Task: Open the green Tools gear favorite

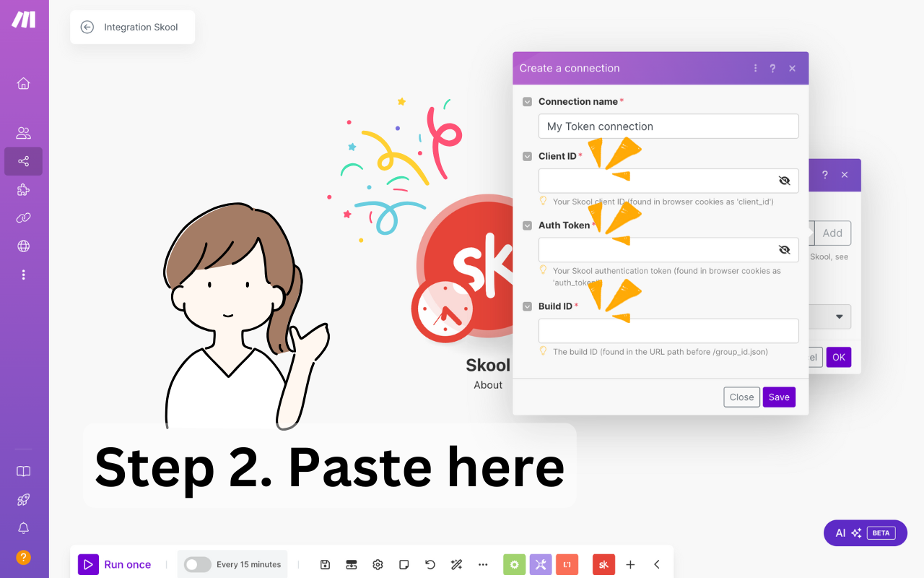Action: (x=515, y=564)
